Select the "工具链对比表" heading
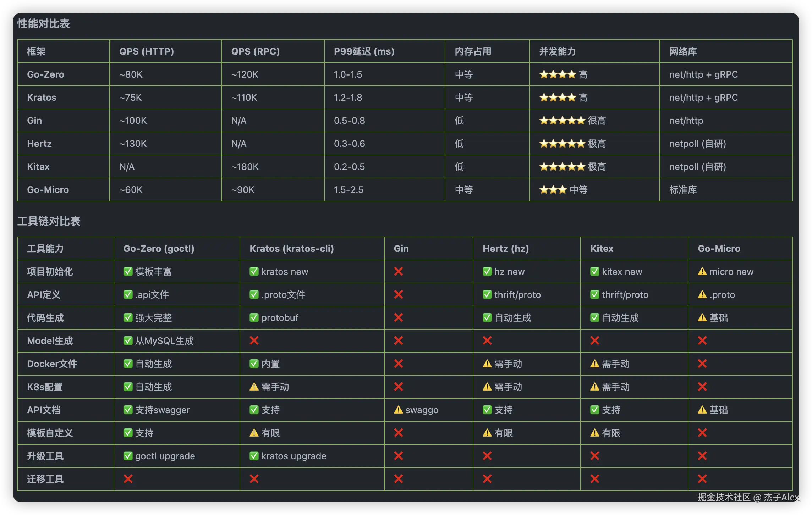This screenshot has width=812, height=515. (x=49, y=221)
